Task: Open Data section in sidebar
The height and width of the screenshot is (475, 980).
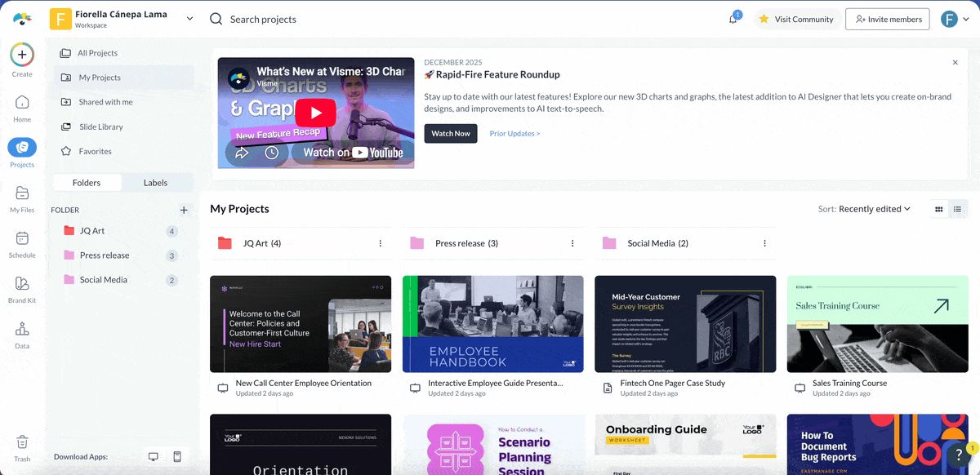Action: 22,334
